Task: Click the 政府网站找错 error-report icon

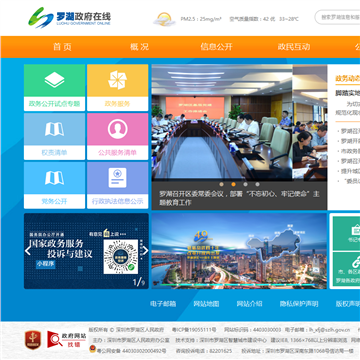Action: point(67,339)
